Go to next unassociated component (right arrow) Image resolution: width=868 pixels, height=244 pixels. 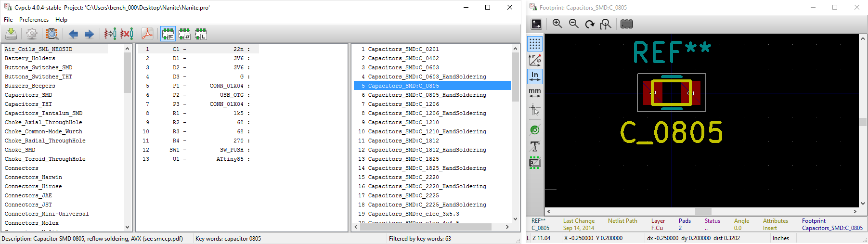tap(89, 34)
